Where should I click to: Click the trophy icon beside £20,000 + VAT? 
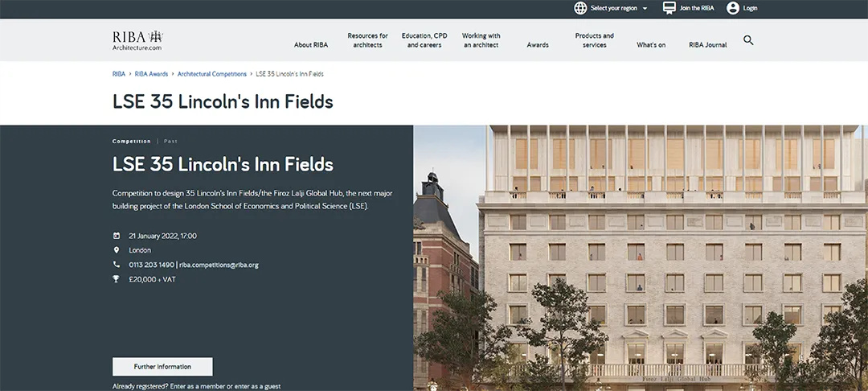(x=117, y=279)
